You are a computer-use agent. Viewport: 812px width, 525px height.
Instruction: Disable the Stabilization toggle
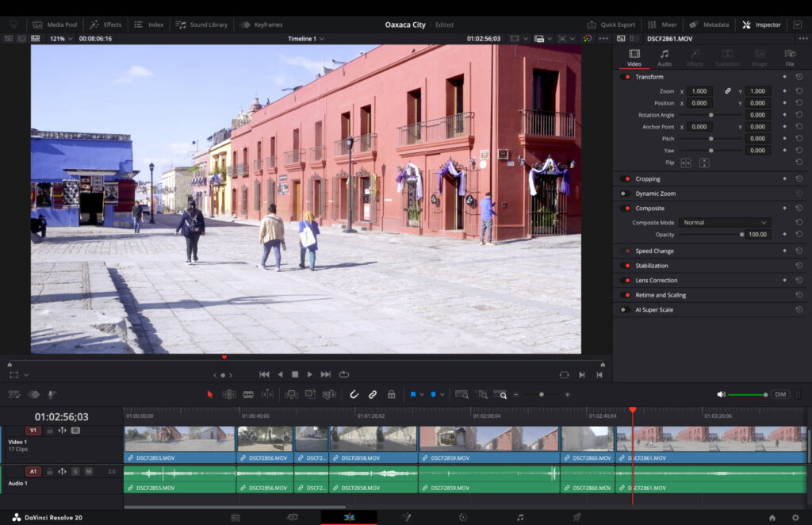tap(626, 266)
